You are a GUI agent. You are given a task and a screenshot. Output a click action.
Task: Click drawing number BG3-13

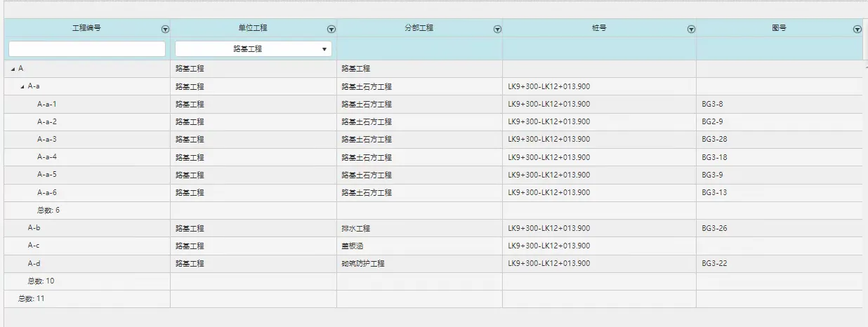coord(714,193)
